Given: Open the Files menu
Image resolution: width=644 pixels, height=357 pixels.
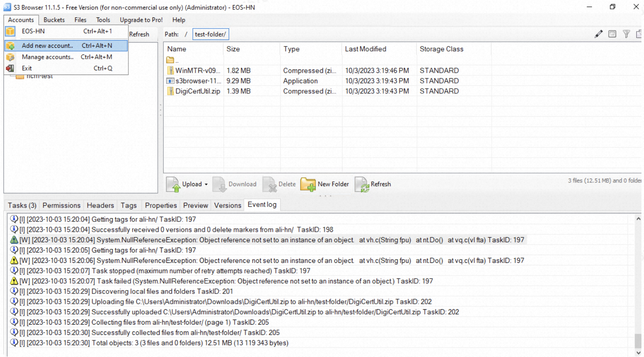Looking at the screenshot, I should coord(80,20).
